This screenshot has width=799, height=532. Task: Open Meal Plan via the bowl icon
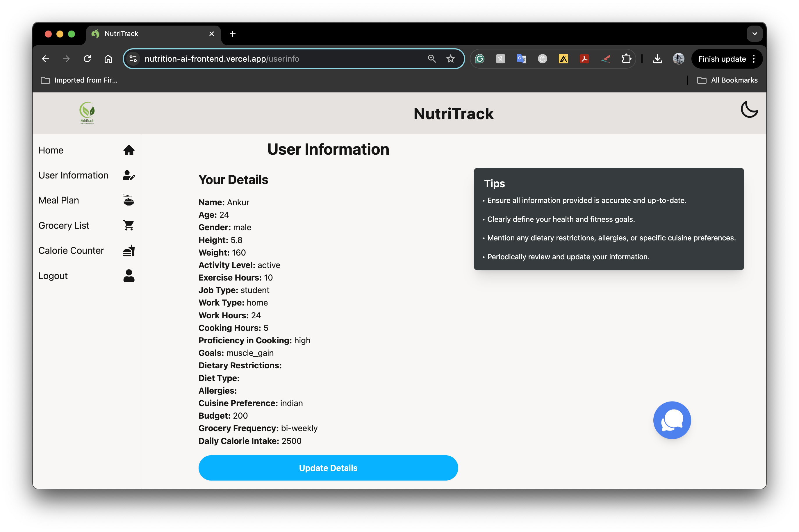coord(129,200)
